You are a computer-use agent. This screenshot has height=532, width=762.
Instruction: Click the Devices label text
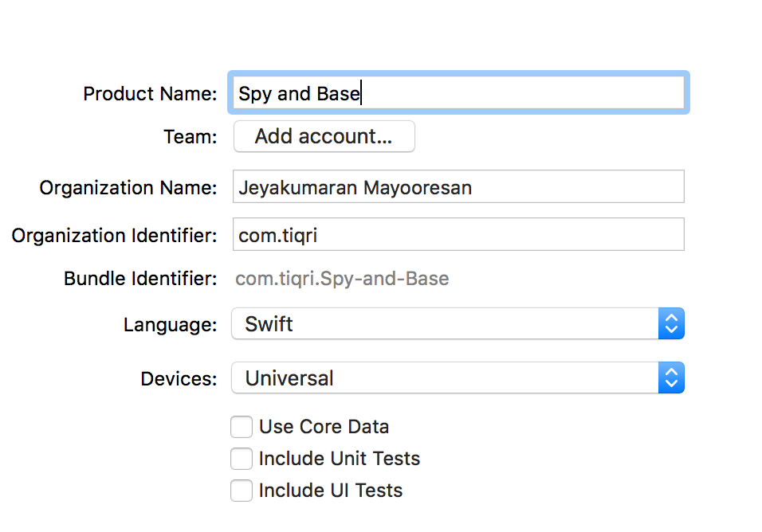tap(179, 379)
